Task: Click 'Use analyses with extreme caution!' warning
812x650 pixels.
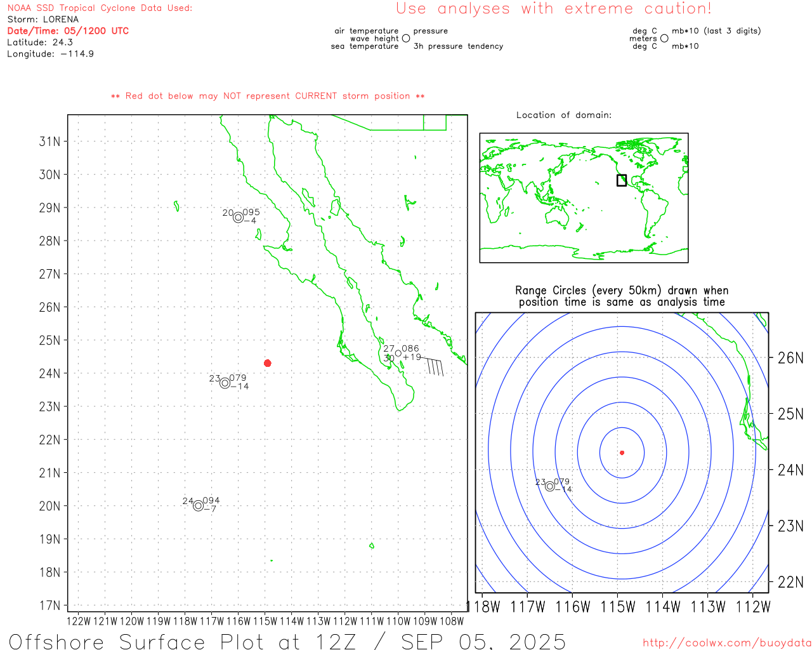Action: tap(554, 9)
